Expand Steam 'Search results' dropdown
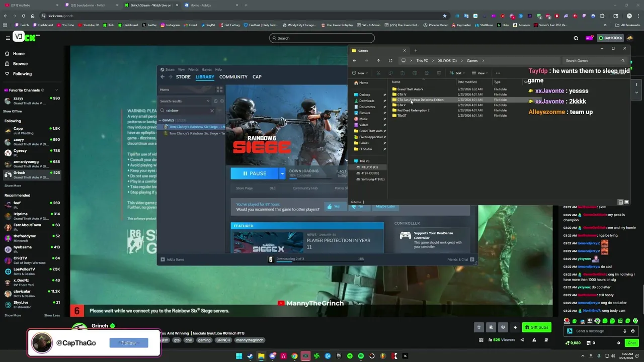Image resolution: width=644 pixels, height=362 pixels. pos(208,101)
